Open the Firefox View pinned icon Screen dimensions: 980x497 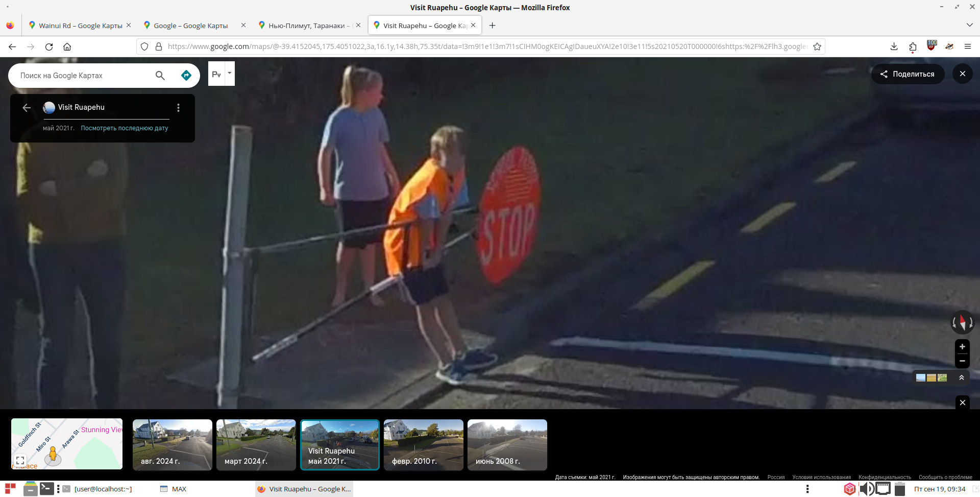(x=10, y=26)
